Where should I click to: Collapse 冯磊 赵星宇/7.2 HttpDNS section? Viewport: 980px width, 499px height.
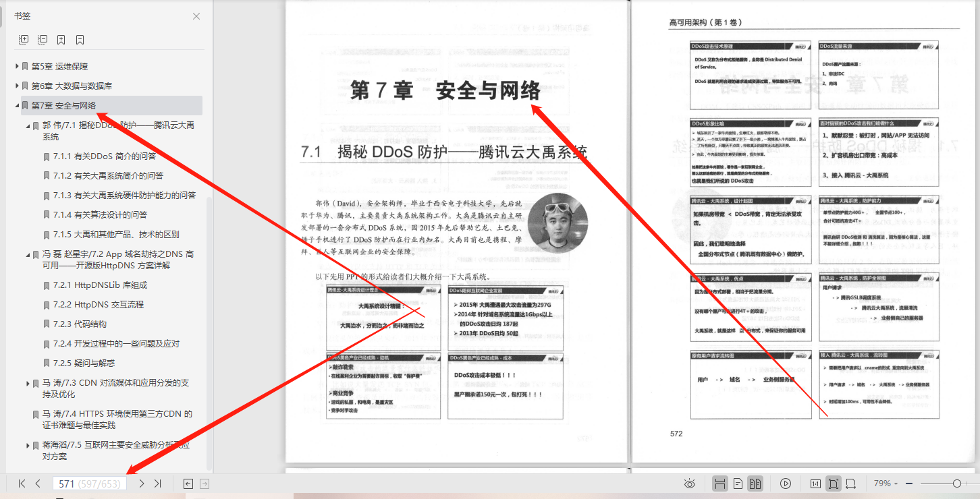pos(28,255)
